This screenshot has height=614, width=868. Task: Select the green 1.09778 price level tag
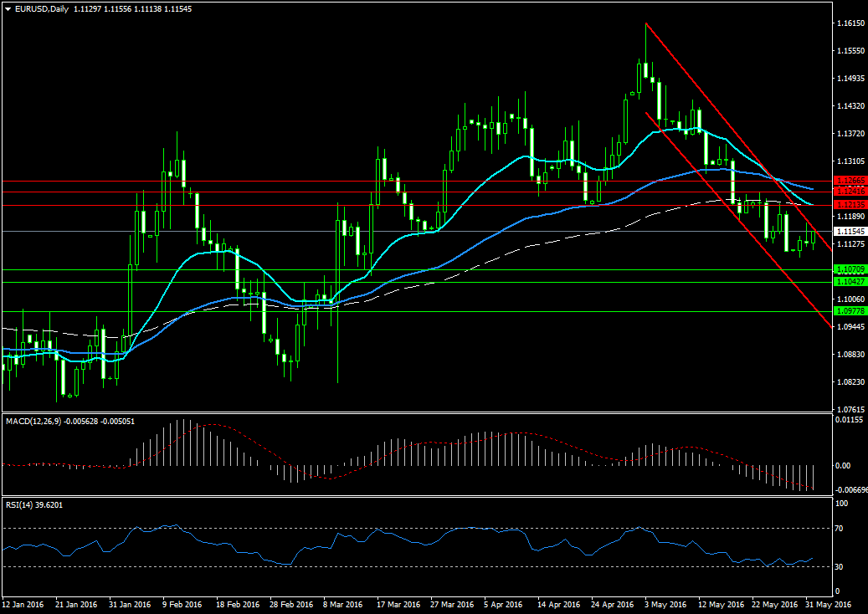click(x=850, y=311)
